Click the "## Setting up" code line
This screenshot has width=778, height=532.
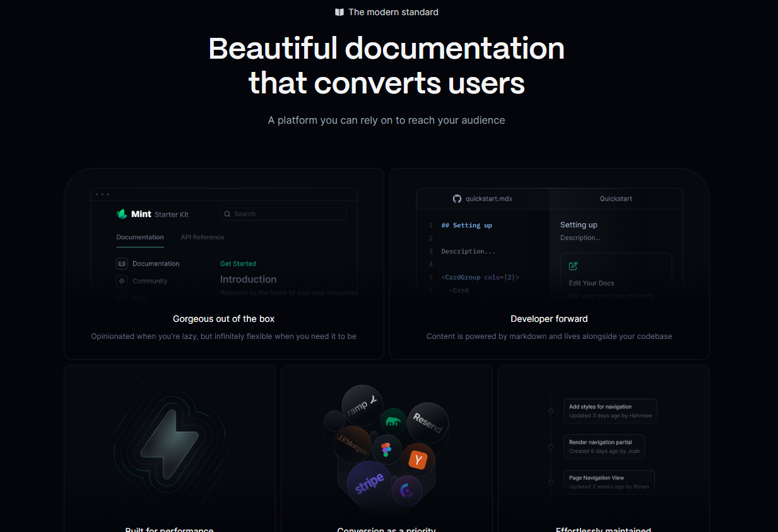point(467,225)
